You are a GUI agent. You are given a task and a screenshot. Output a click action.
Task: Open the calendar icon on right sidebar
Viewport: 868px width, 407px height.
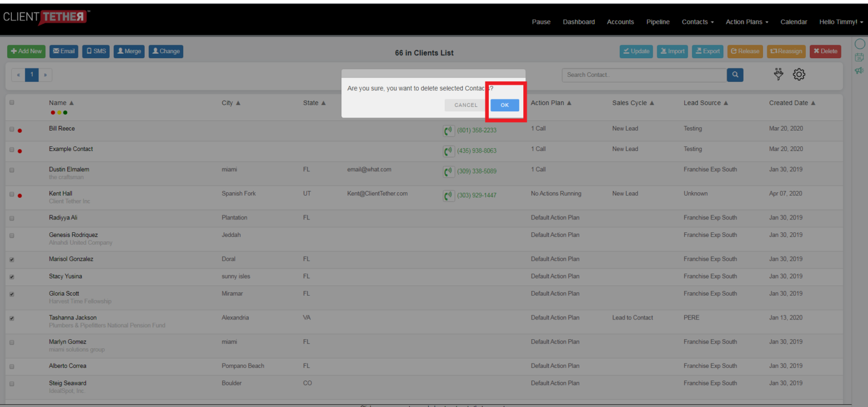tap(860, 57)
